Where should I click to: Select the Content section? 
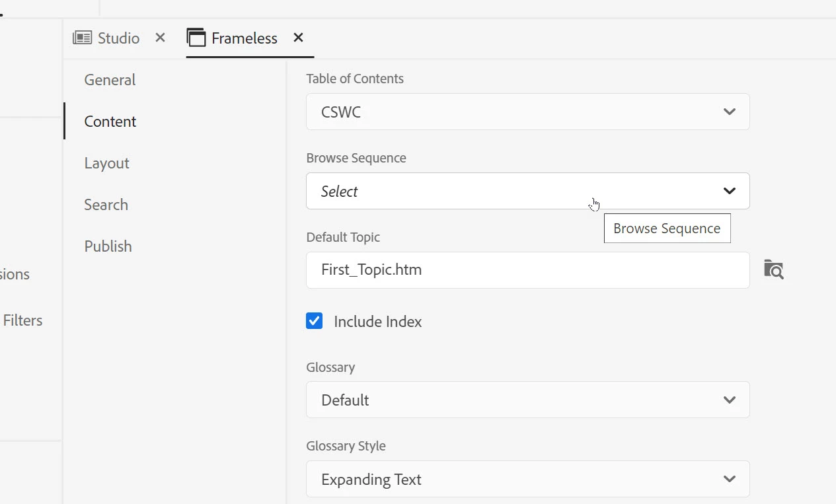tap(110, 122)
